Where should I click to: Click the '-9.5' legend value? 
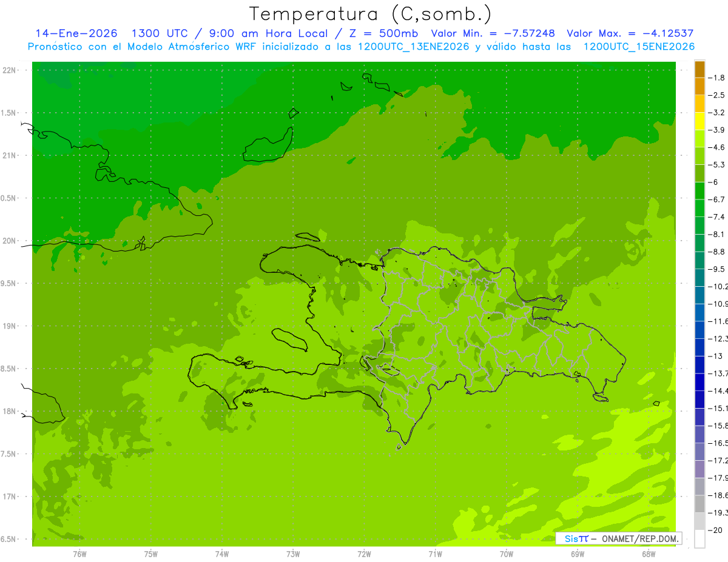716,269
